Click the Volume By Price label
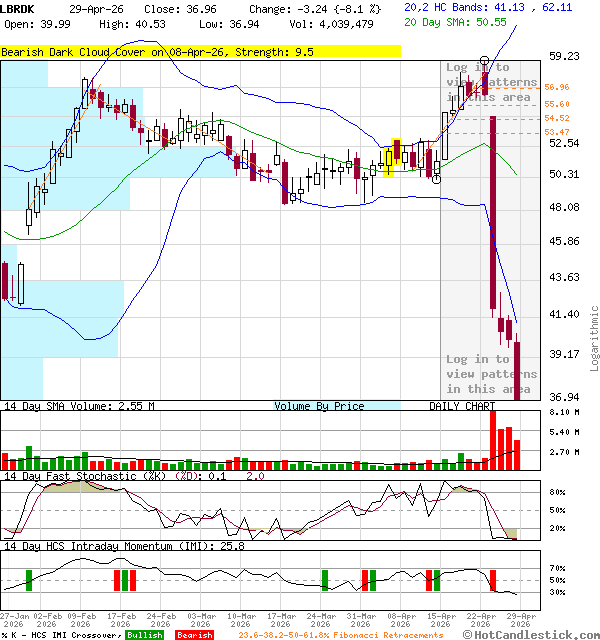 (x=320, y=406)
